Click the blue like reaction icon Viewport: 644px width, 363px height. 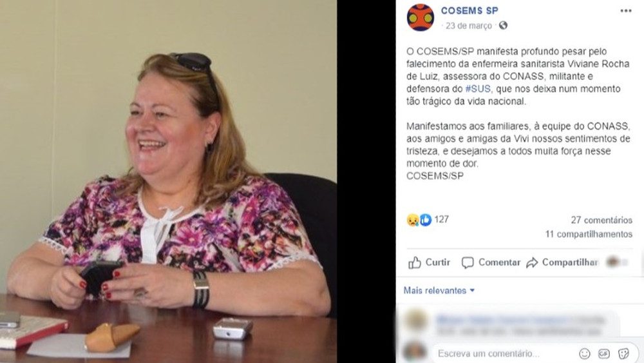point(426,220)
